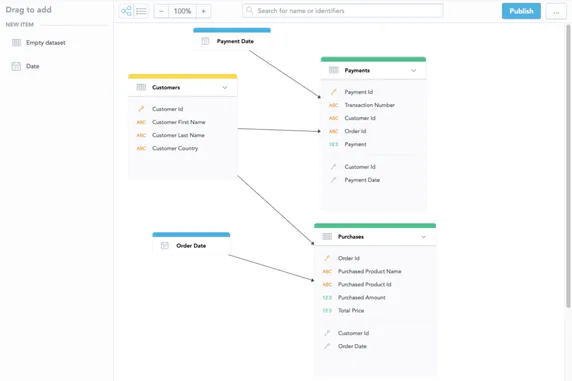
Task: Click ABC icon next to Customer Last Name
Action: point(141,135)
